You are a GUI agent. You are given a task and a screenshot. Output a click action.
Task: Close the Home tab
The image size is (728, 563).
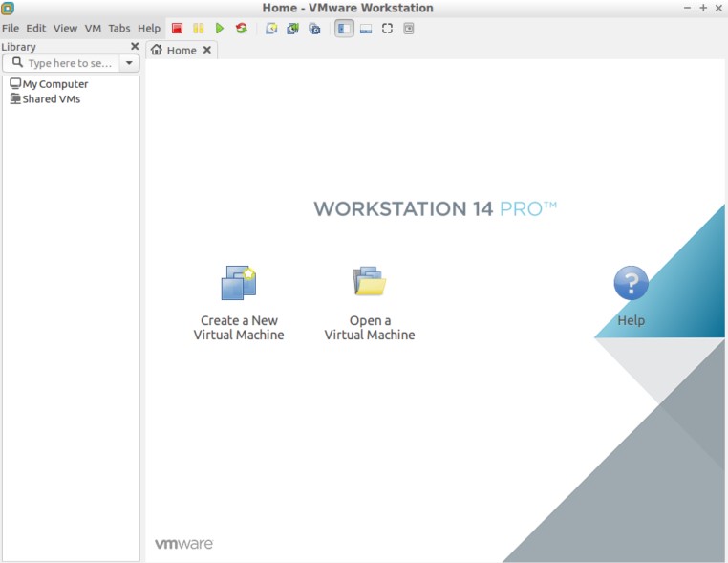tap(207, 50)
